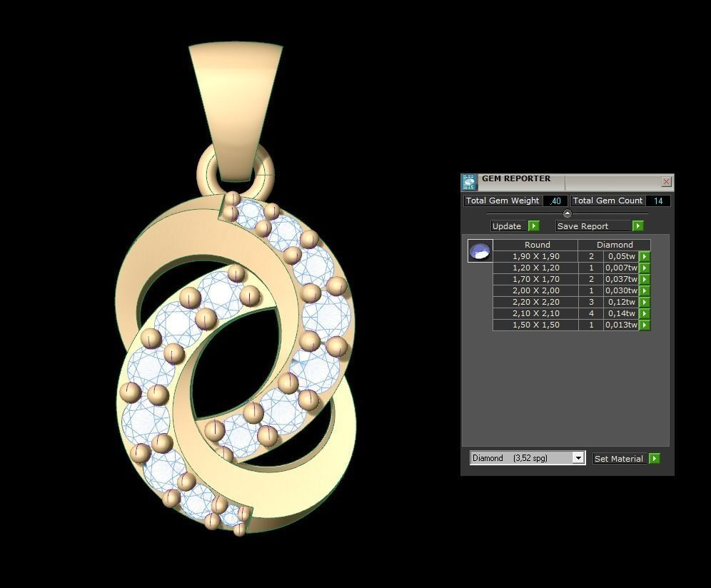The height and width of the screenshot is (588, 711).
Task: Click green arrow on 1,90 X 1,90 row
Action: (x=645, y=257)
